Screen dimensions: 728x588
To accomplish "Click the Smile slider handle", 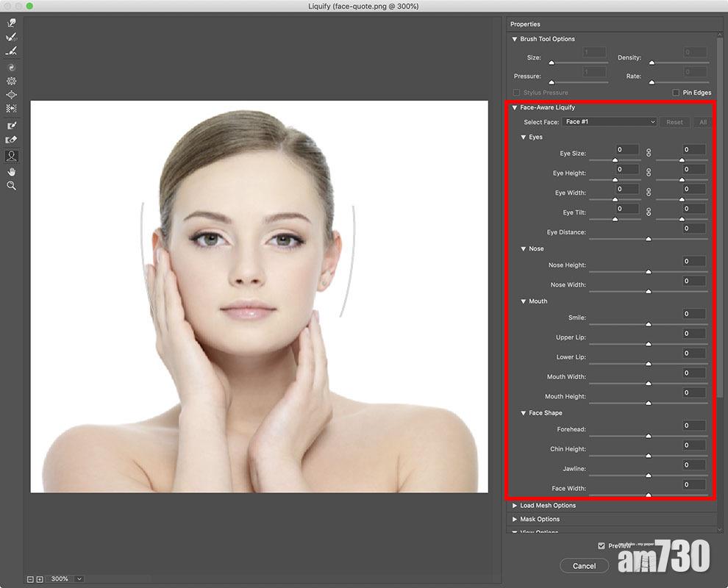I will (649, 324).
